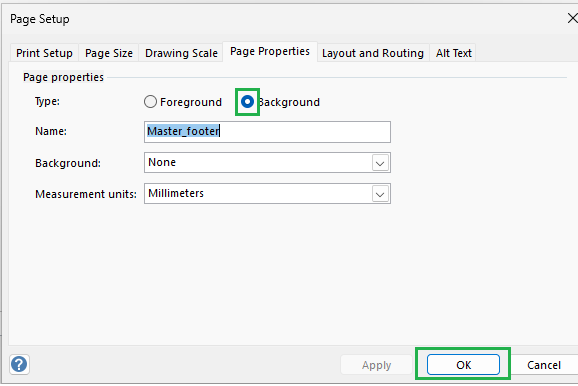Go to Layout and Routing tab
This screenshot has width=578, height=386.
(x=373, y=53)
